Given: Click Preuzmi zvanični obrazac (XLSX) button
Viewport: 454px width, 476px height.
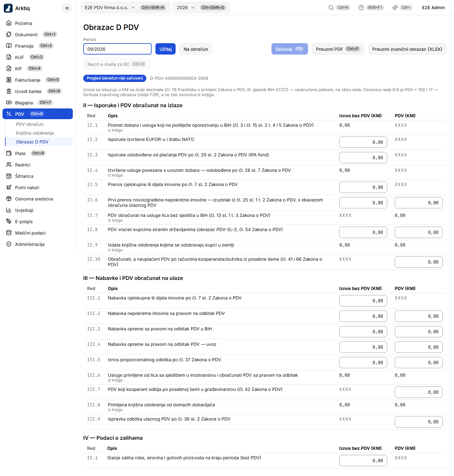Looking at the screenshot, I should point(407,49).
